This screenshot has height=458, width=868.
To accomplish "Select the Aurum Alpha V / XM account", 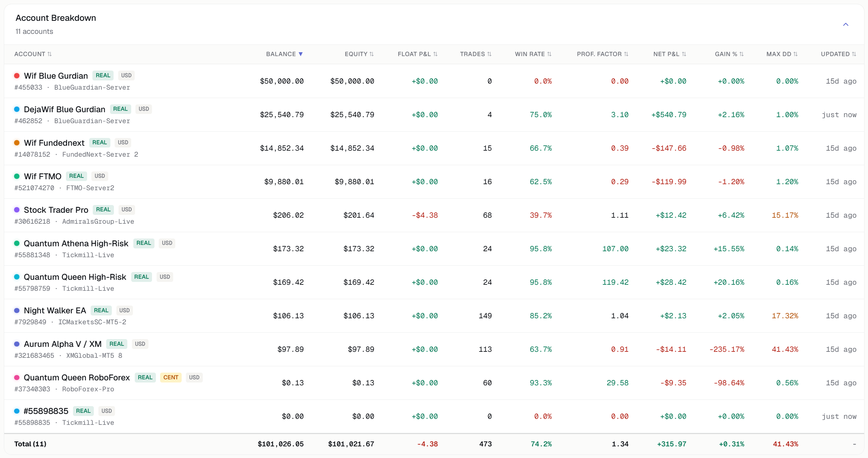I will (x=63, y=344).
